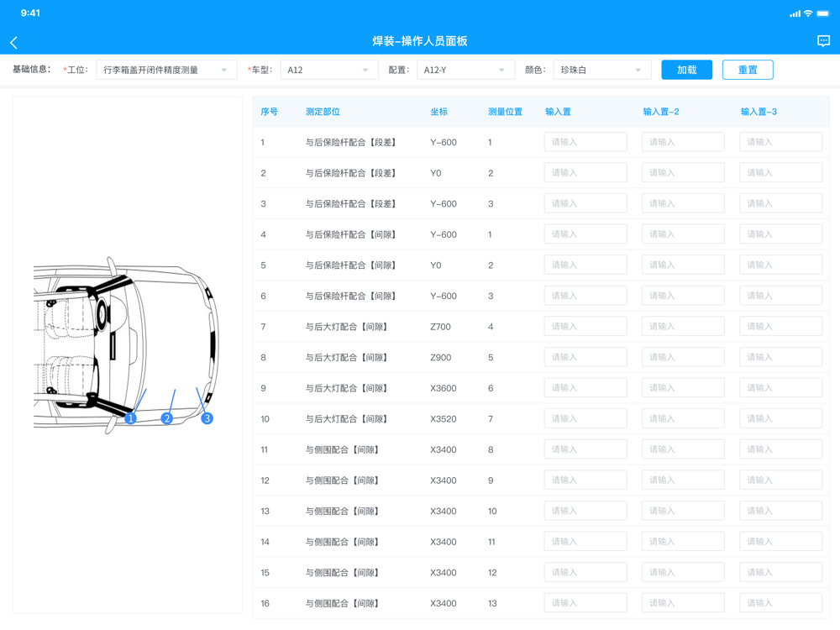Click the 加载 button
Viewport: 840px width, 630px height.
(687, 70)
